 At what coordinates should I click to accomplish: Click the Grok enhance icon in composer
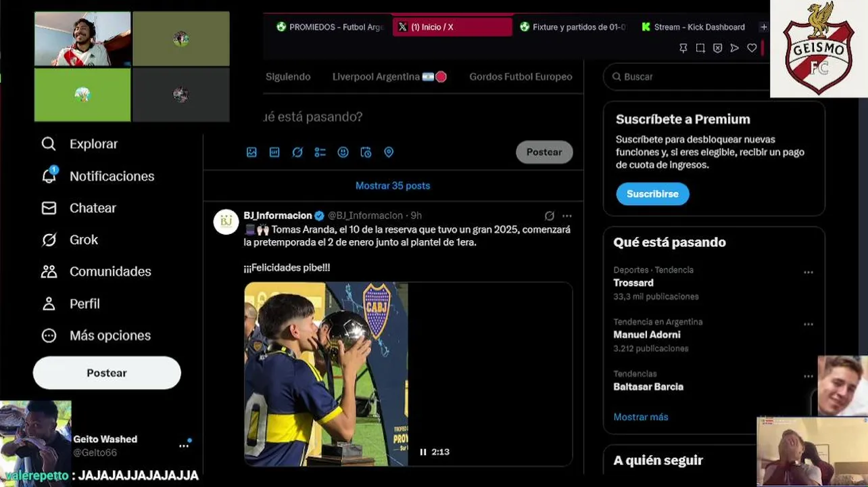(x=297, y=152)
